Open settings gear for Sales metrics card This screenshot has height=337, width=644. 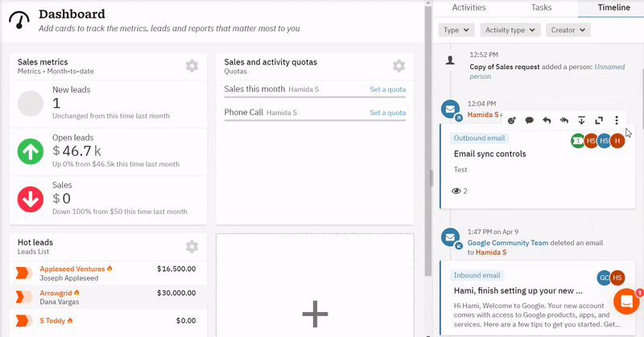[192, 66]
